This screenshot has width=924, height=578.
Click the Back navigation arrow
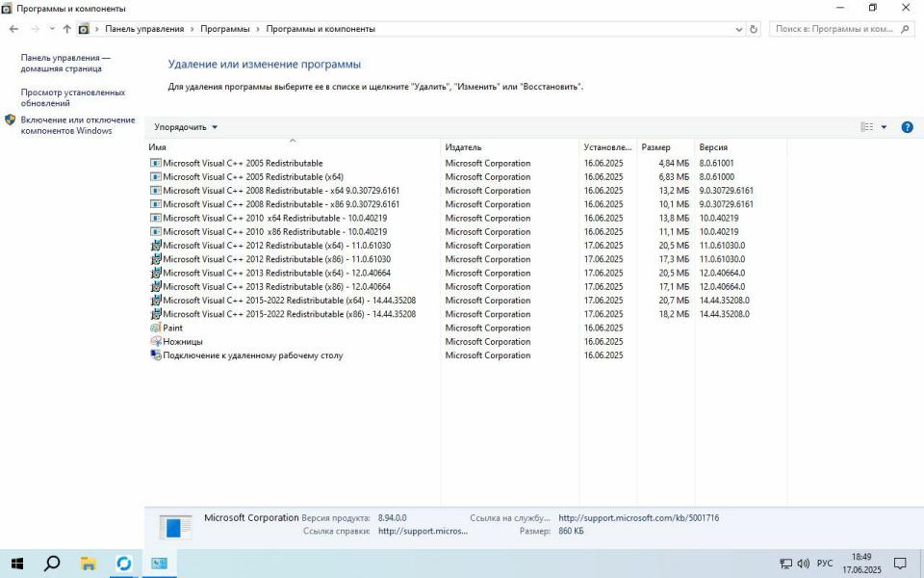pyautogui.click(x=13, y=29)
